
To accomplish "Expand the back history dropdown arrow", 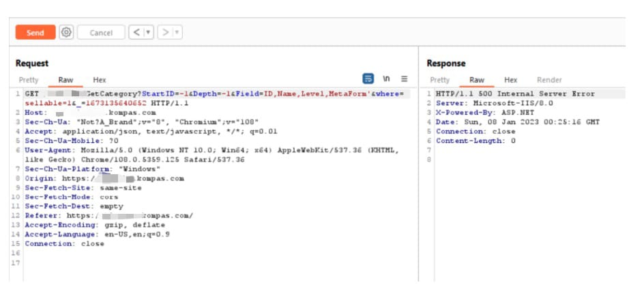I will coord(147,33).
